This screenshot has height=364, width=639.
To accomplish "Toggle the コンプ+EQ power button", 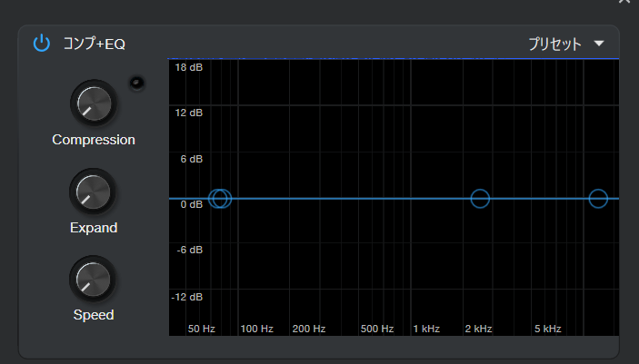I will [x=41, y=43].
